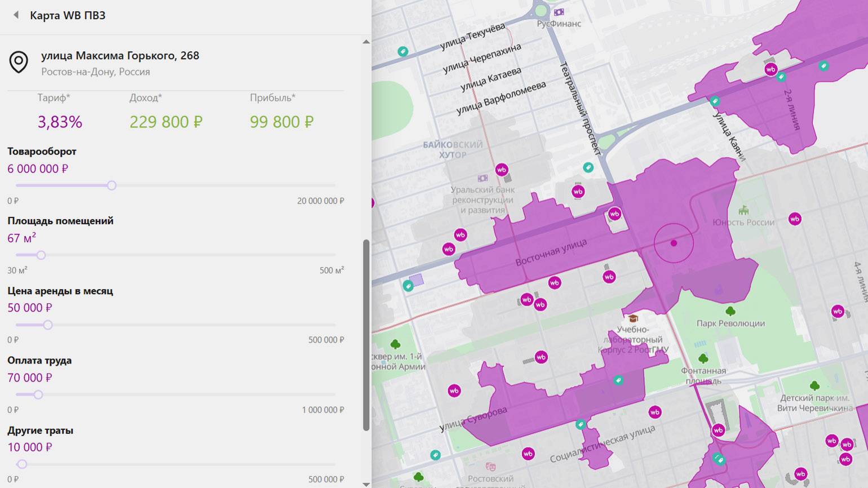Click teal marker left of улица Текучёва label

pos(402,51)
